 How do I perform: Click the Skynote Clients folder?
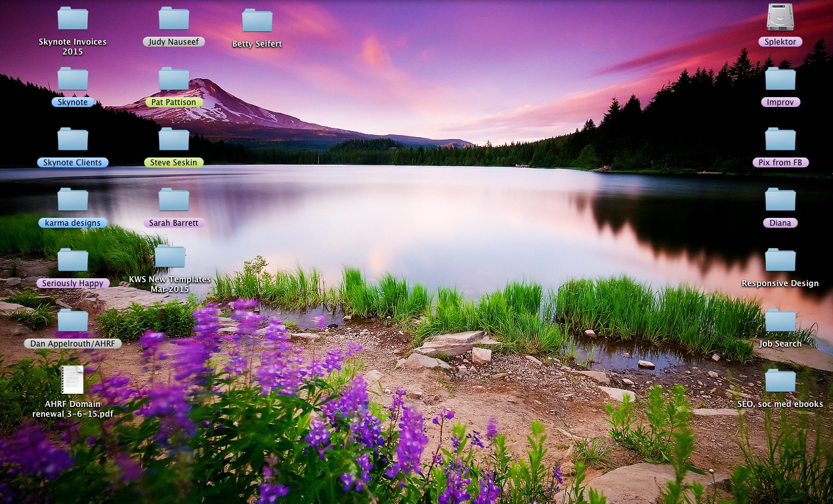(72, 140)
